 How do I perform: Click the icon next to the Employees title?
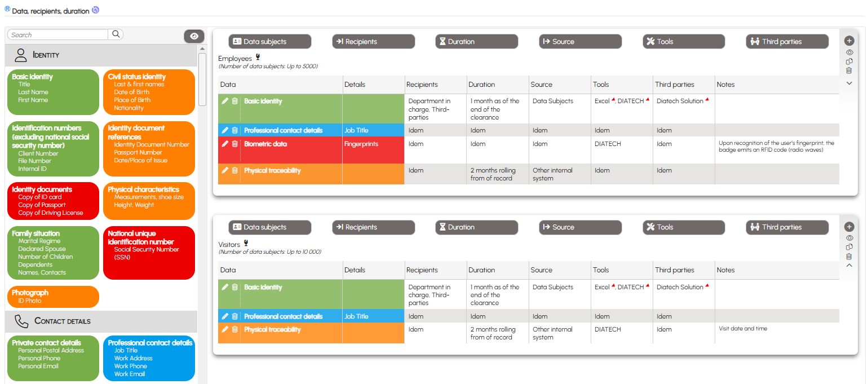(258, 57)
